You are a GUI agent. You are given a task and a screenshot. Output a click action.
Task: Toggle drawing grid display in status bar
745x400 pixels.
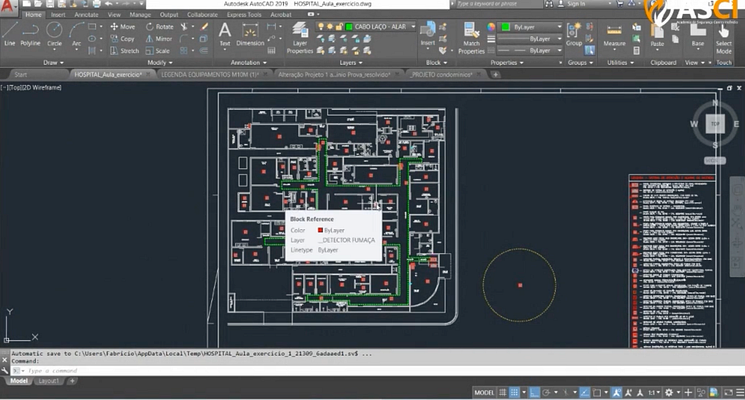(x=503, y=392)
